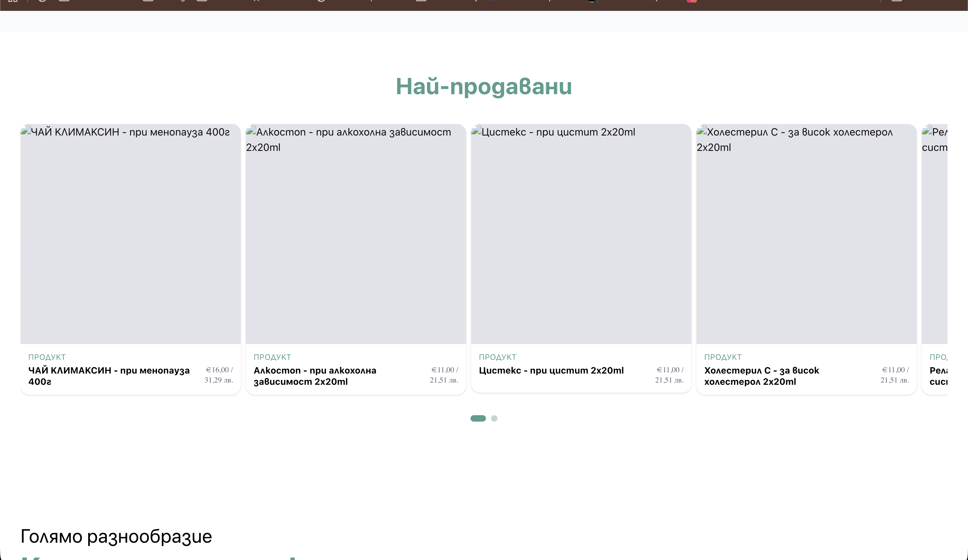Click the Най-продавани section heading

[x=484, y=86]
